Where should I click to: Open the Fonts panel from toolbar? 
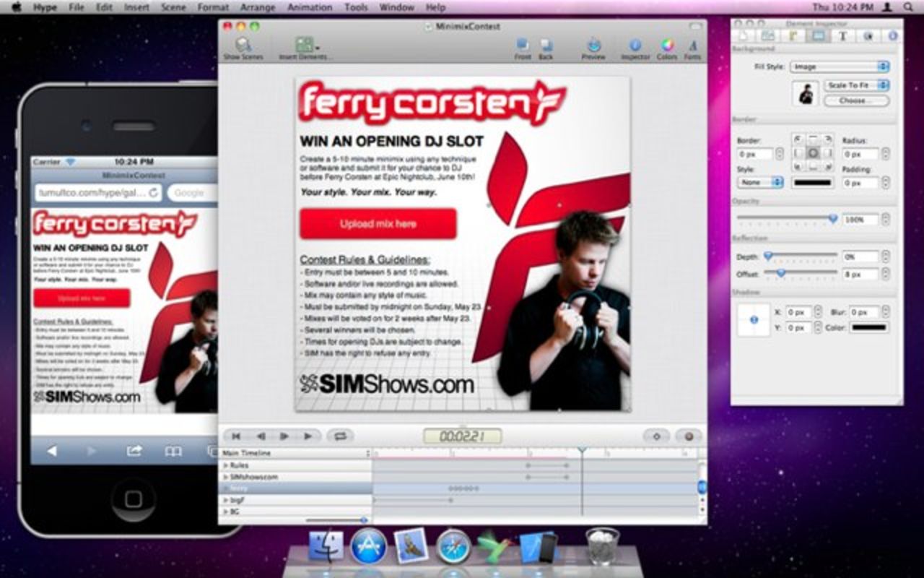[692, 47]
